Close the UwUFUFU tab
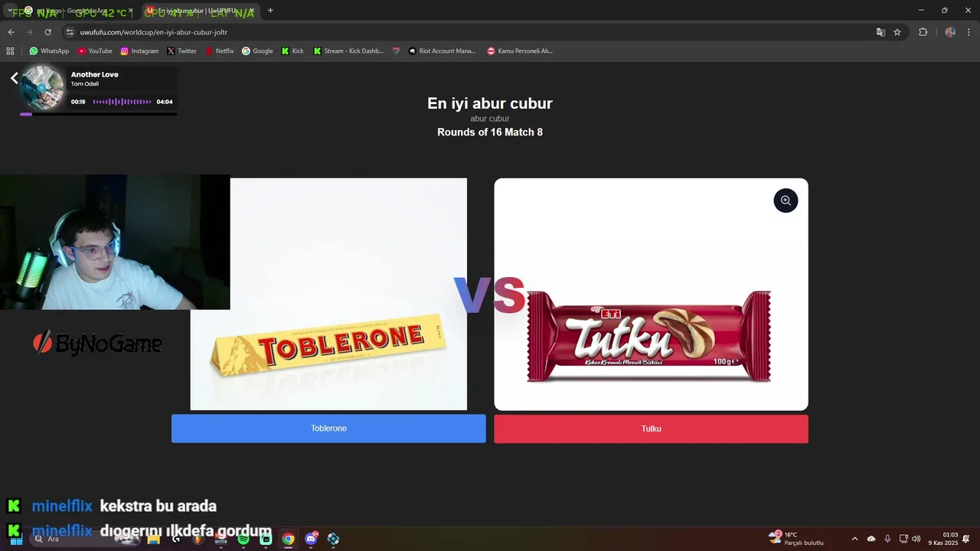The height and width of the screenshot is (551, 980). coord(251,11)
